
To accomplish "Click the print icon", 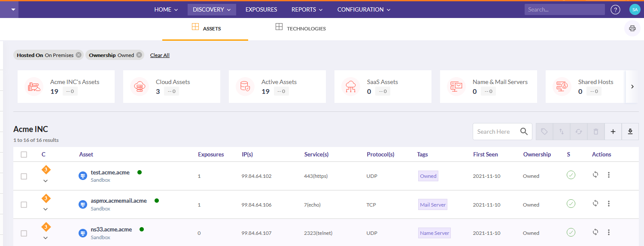I will point(632,28).
